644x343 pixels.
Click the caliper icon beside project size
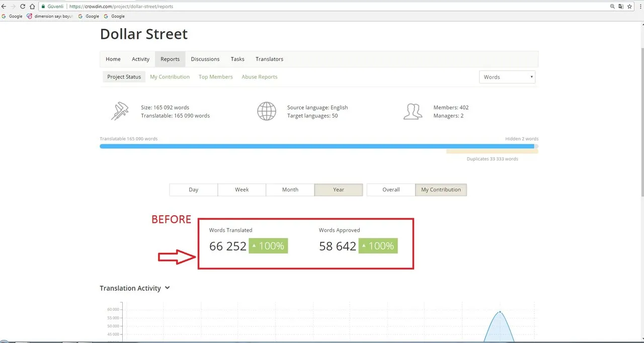[x=120, y=111]
